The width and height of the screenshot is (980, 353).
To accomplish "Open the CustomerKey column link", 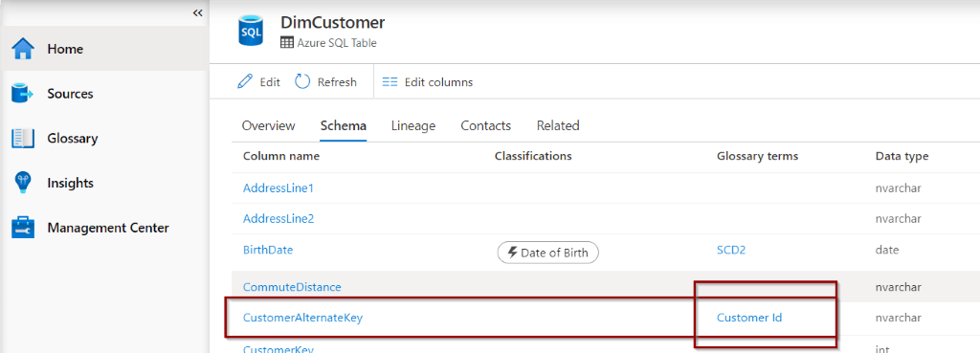I will pos(278,348).
